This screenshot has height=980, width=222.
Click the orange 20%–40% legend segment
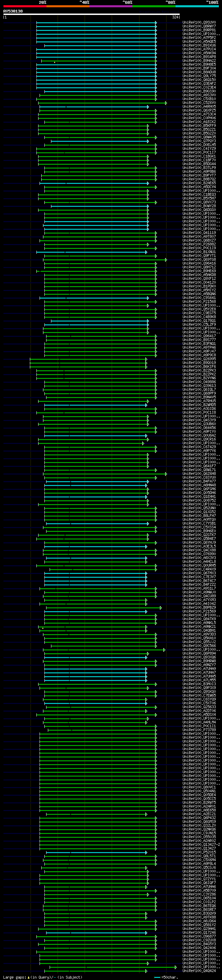point(68,6)
